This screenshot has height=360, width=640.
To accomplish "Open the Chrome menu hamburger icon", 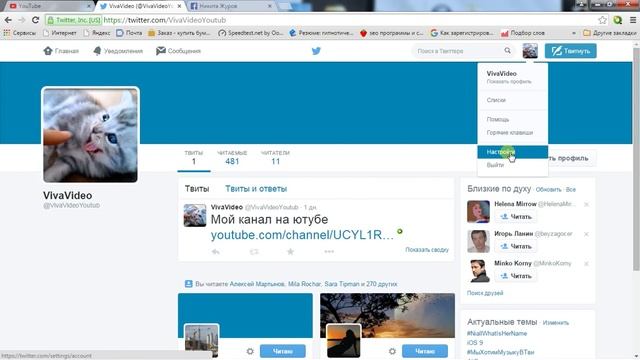I will (633, 20).
